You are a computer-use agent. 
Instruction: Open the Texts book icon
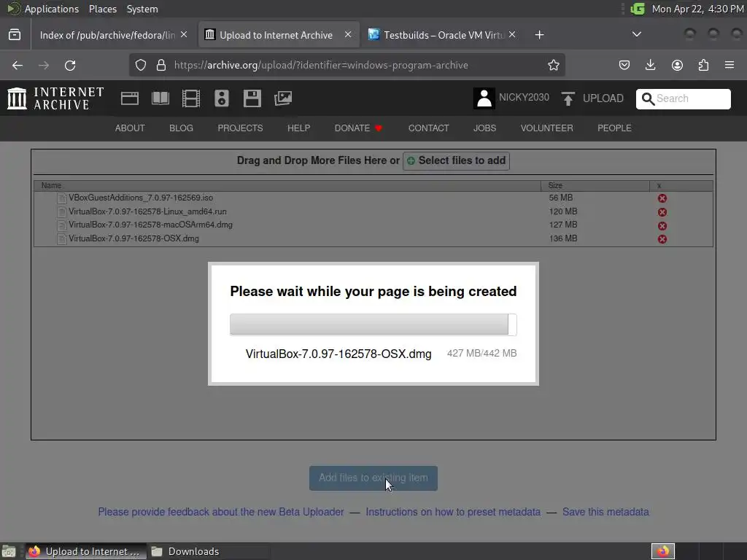160,98
